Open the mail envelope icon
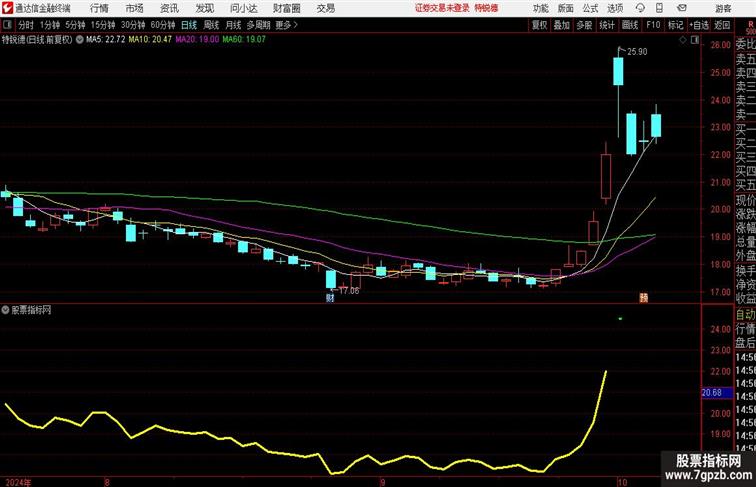756x487 pixels. (682, 8)
